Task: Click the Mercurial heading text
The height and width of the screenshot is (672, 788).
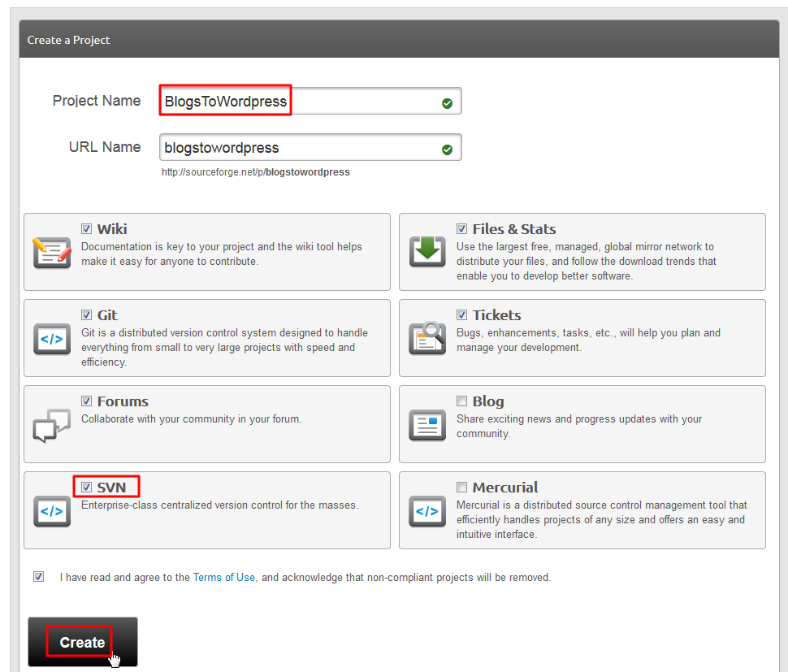Action: pyautogui.click(x=505, y=488)
